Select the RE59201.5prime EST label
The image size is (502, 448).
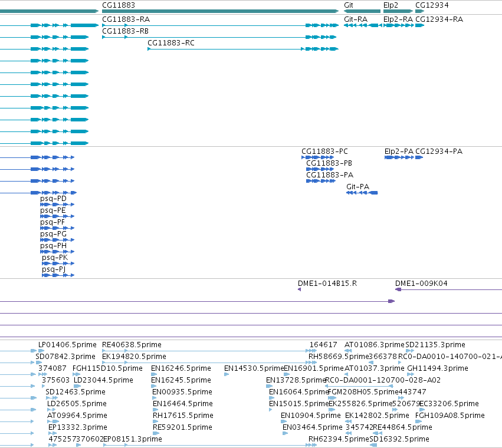tap(182, 427)
